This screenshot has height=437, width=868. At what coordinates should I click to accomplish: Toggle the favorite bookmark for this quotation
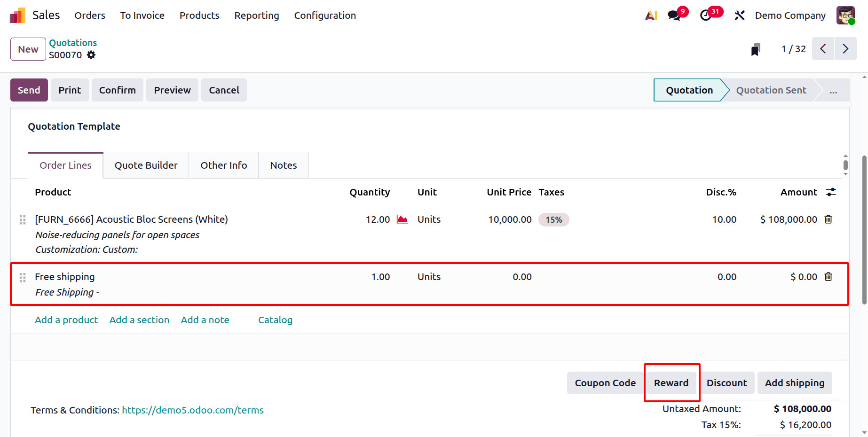tap(755, 49)
